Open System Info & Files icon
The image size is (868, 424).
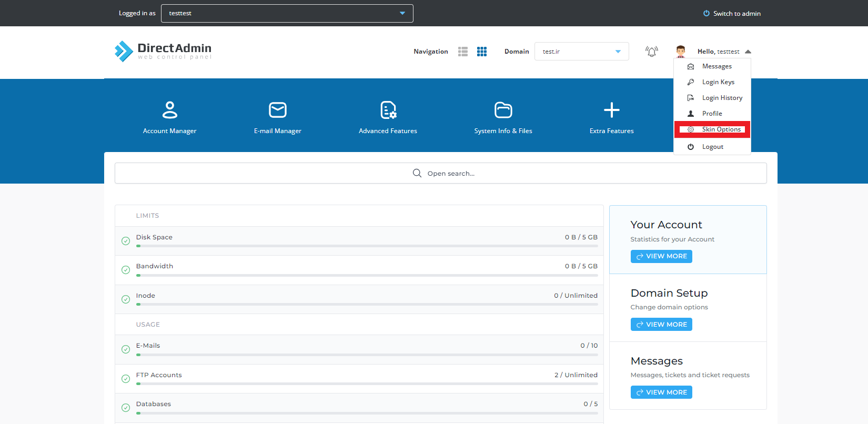tap(503, 110)
